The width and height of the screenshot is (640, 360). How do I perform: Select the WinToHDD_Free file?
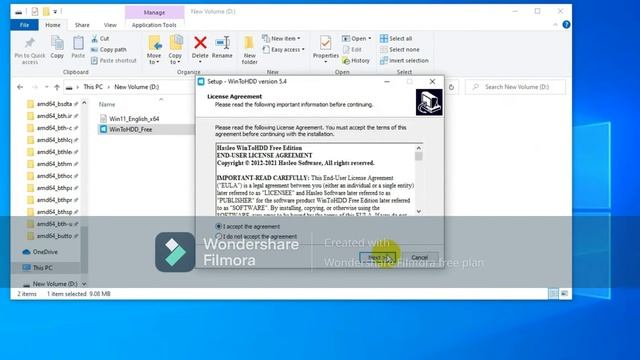click(x=131, y=129)
